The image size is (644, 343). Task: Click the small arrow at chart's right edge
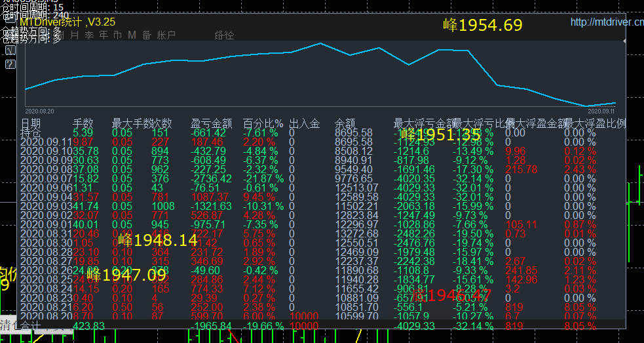[625, 41]
